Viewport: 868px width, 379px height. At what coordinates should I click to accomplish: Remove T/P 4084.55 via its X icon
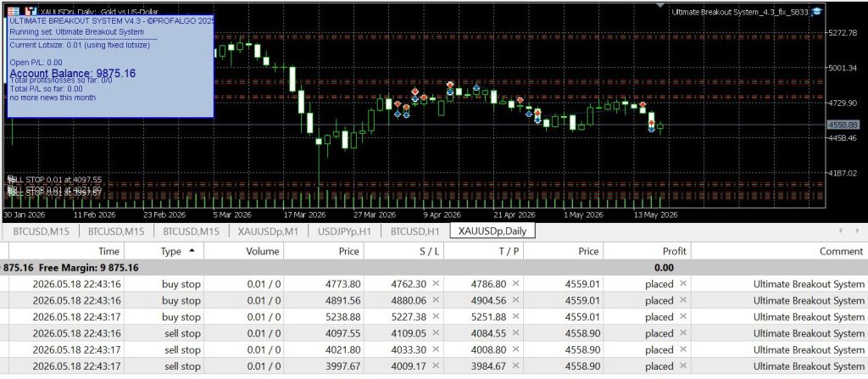(x=515, y=333)
